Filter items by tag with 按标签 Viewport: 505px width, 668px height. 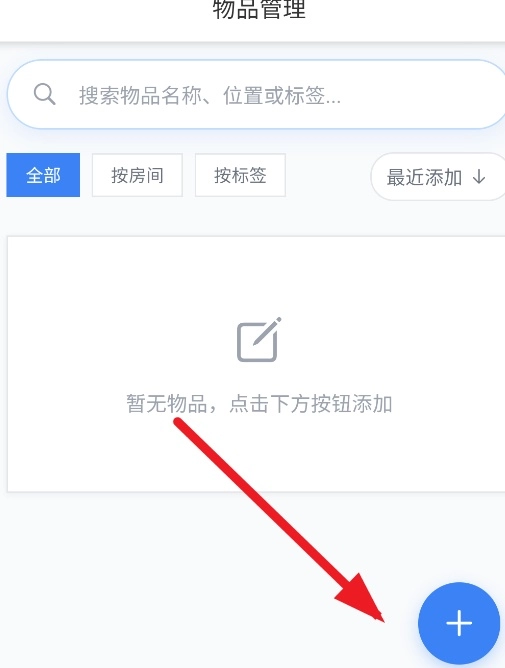240,175
